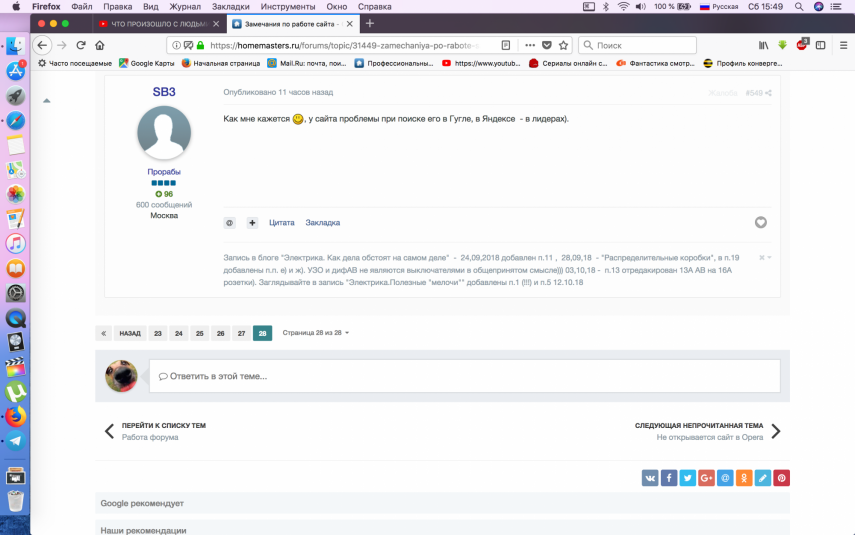Click the forward navigation arrow
Image resolution: width=855 pixels, height=535 pixels.
pos(62,45)
